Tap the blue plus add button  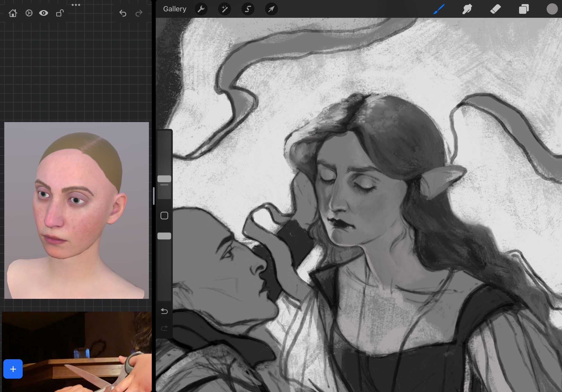click(x=13, y=369)
